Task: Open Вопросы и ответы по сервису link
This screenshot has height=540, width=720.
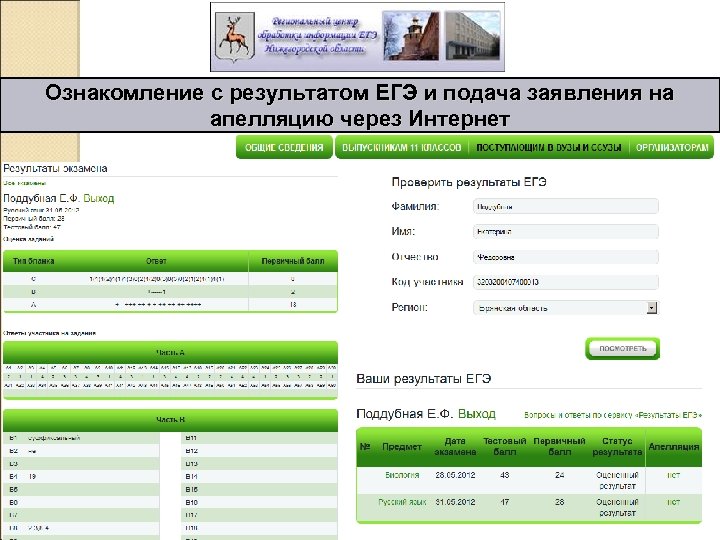Action: tap(613, 415)
